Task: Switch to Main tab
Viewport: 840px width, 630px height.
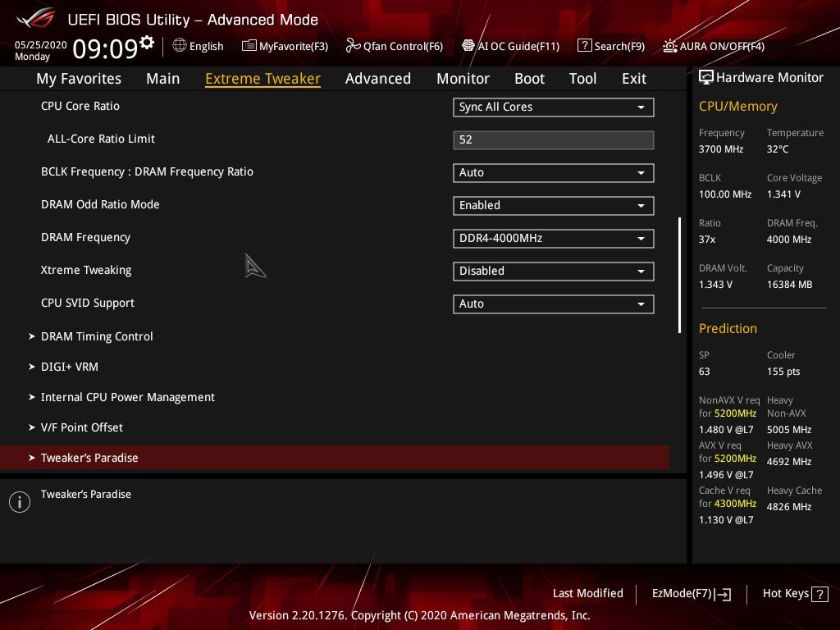Action: (x=163, y=79)
